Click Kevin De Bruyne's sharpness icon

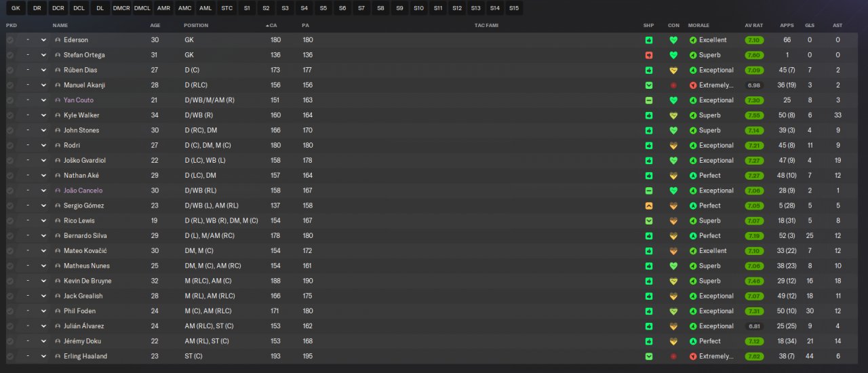point(649,281)
